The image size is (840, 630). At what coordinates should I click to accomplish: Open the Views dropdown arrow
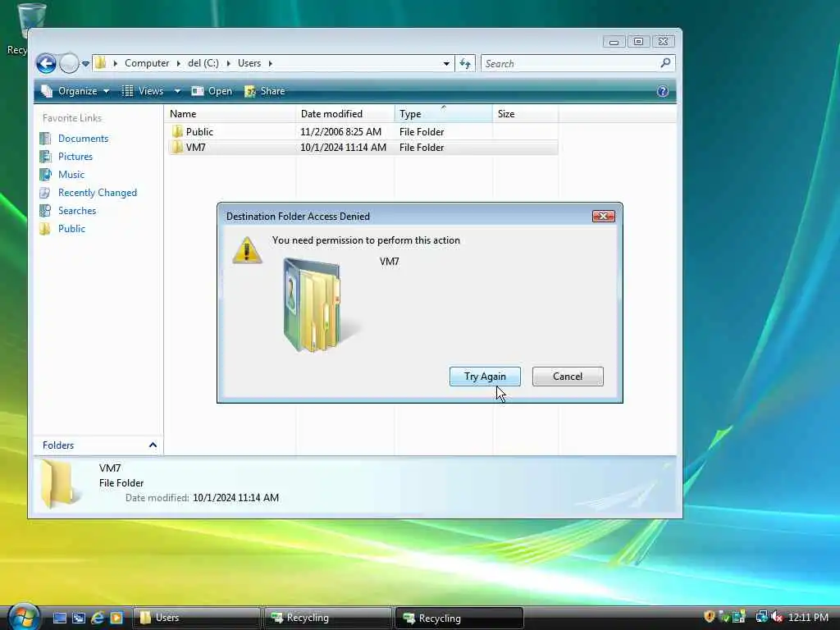tap(177, 91)
